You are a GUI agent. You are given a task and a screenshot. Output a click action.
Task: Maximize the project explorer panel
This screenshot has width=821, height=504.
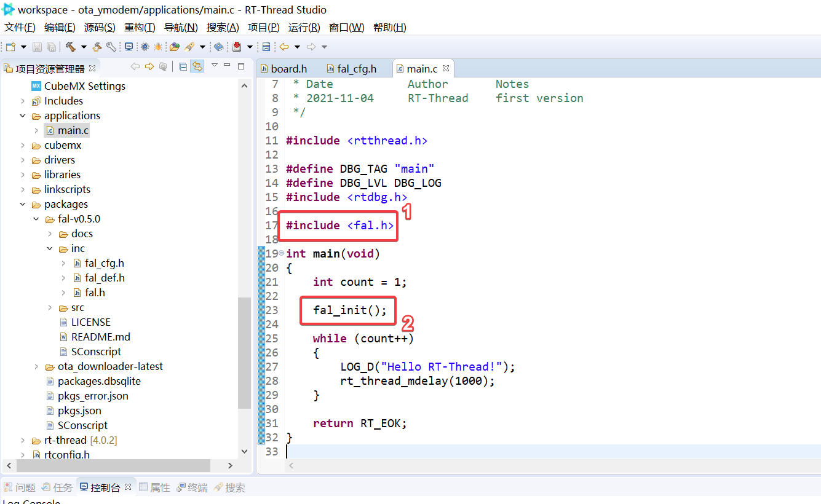(241, 66)
